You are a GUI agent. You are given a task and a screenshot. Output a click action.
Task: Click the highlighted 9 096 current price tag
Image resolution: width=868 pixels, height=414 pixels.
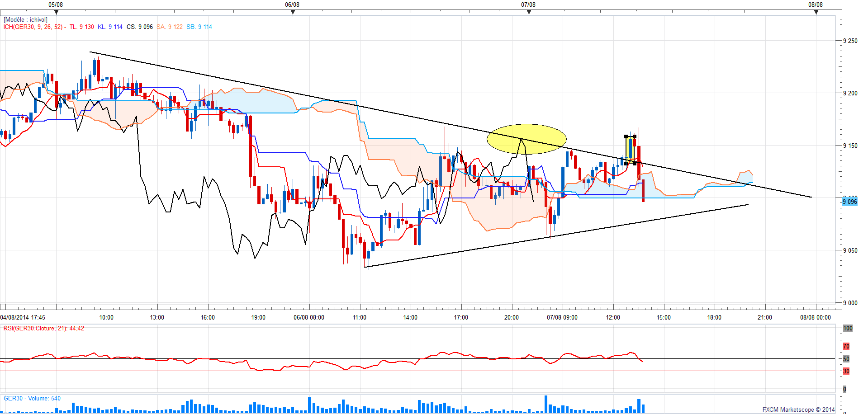(x=850, y=202)
